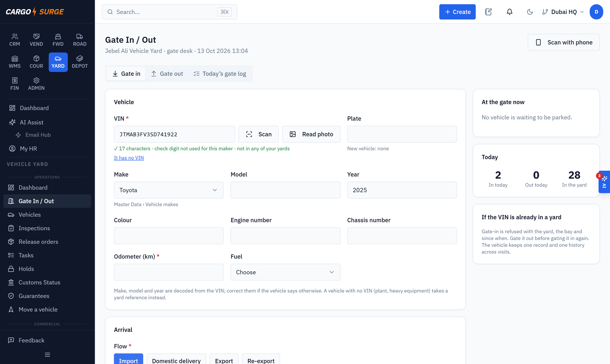This screenshot has width=610, height=364.
Task: Open the WMS warehouse module
Action: [15, 62]
